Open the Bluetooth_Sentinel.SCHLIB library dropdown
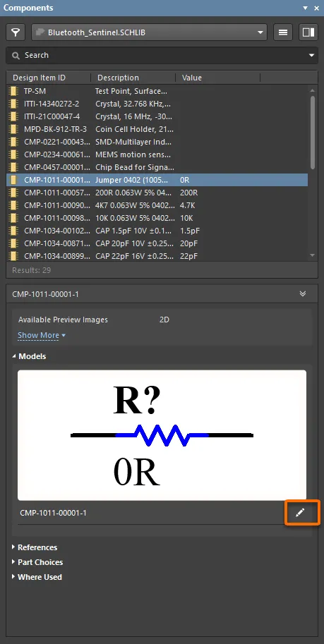 [149, 32]
